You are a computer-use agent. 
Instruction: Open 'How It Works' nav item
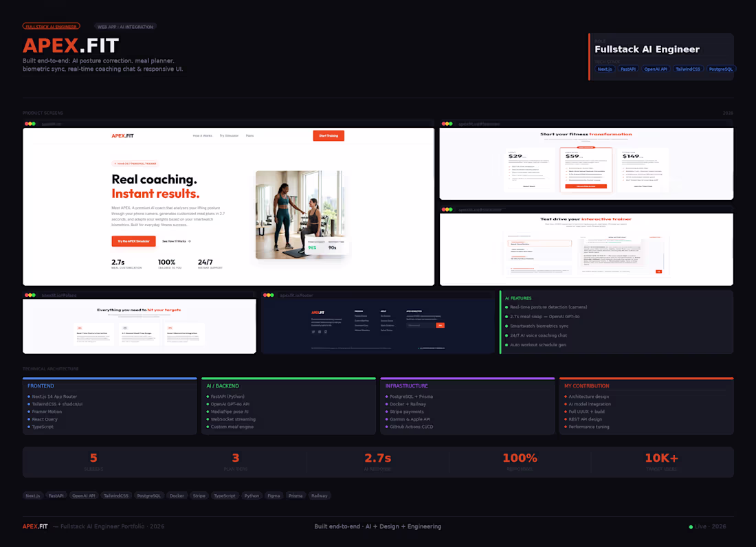point(203,136)
